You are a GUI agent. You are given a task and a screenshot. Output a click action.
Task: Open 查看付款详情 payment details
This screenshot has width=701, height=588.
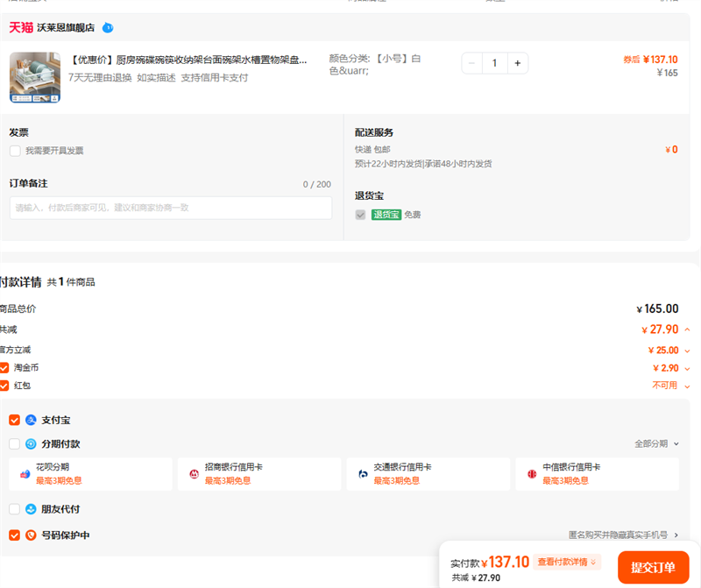(567, 562)
